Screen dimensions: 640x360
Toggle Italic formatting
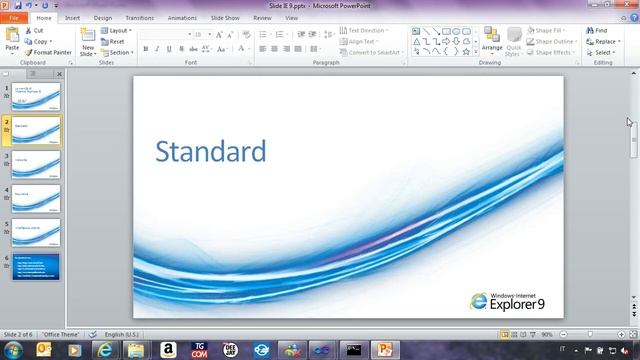[x=157, y=49]
